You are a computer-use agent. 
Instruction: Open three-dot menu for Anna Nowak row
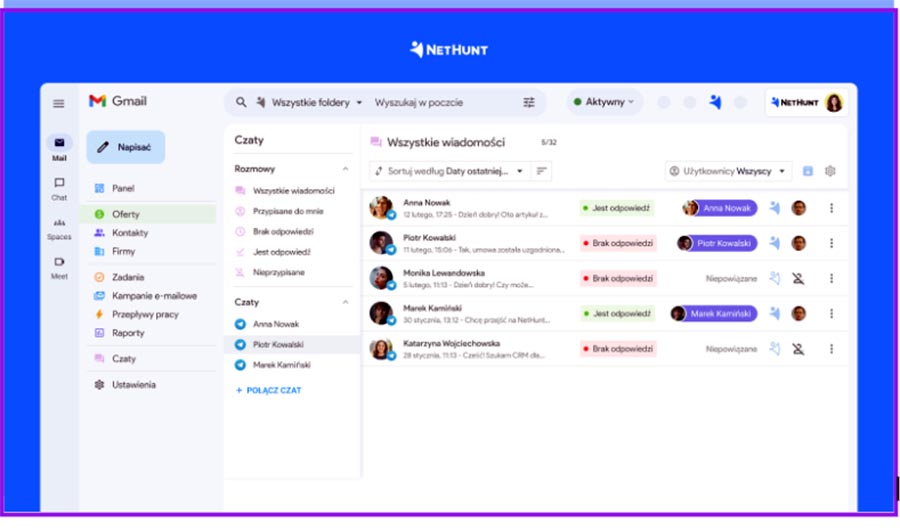[x=831, y=208]
